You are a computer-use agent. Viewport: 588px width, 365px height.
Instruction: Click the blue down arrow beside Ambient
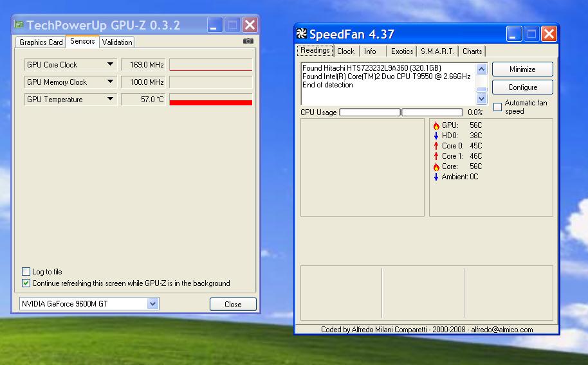coord(436,177)
